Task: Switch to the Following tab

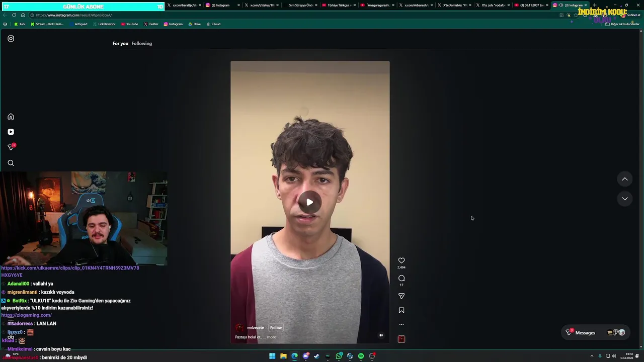Action: coord(141,43)
